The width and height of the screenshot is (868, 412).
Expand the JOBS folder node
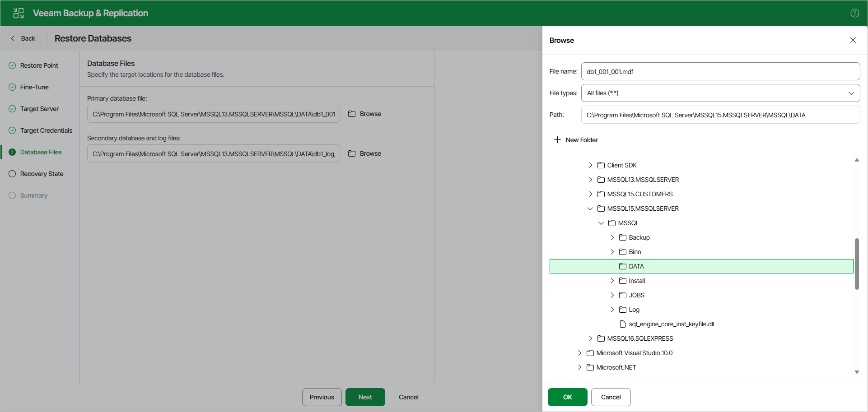click(x=612, y=295)
